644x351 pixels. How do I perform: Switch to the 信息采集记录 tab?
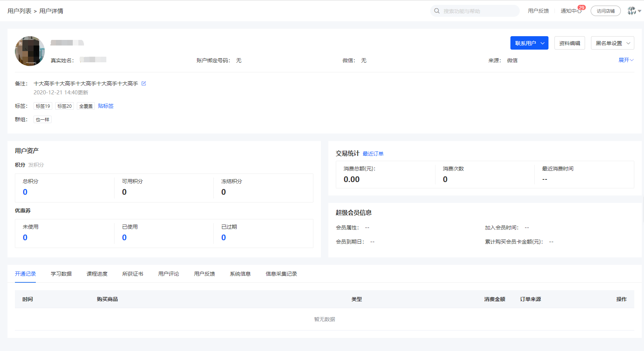point(281,274)
